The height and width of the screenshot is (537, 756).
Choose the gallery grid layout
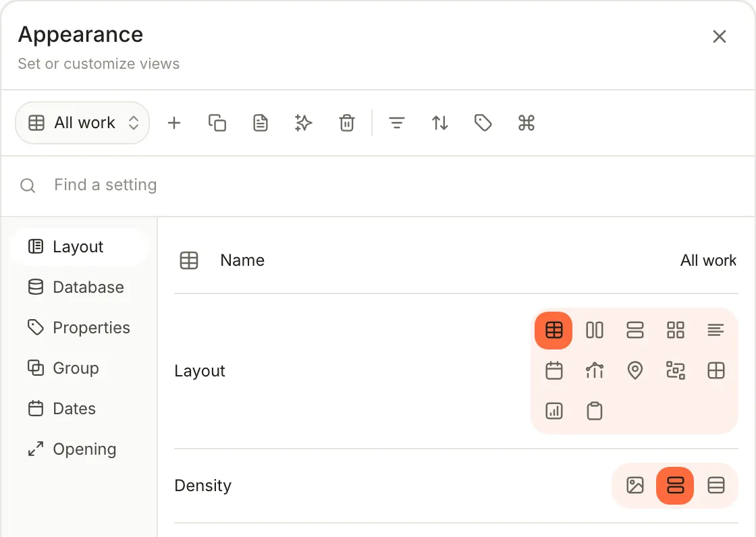click(x=676, y=330)
